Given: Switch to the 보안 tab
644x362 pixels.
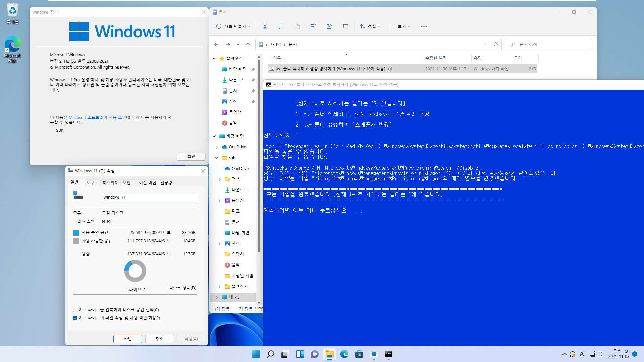Looking at the screenshot, I should click(x=127, y=183).
